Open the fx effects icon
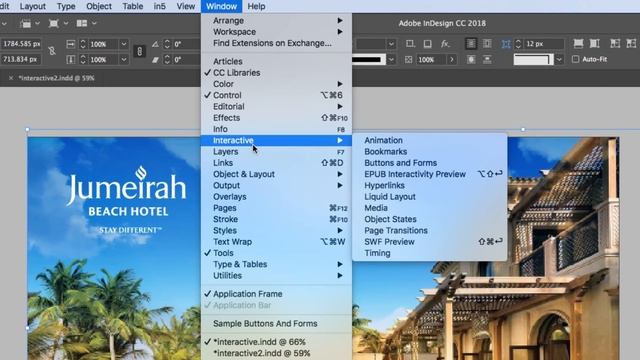Screen dimensions: 640x360 pos(445,44)
